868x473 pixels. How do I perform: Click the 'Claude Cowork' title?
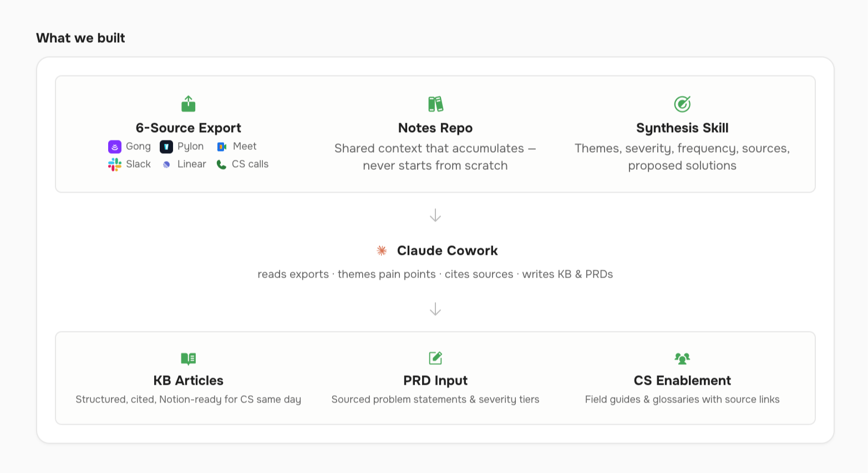click(448, 250)
